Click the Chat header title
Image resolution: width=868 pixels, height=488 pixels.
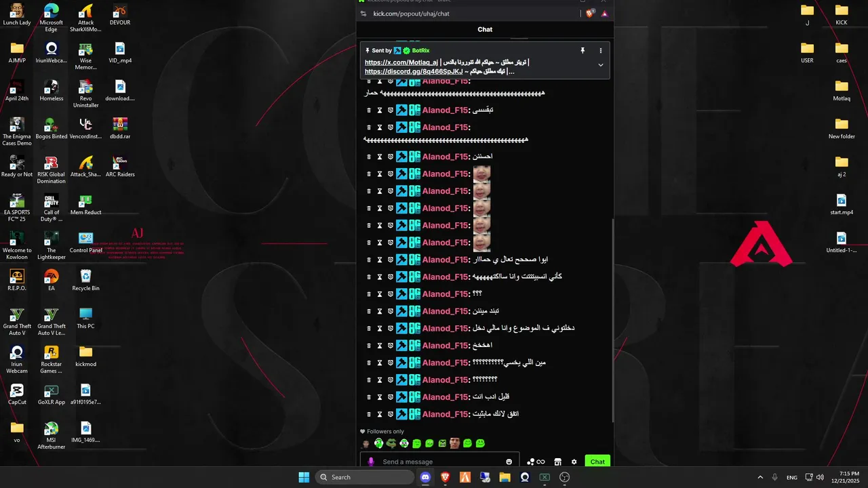pos(485,29)
